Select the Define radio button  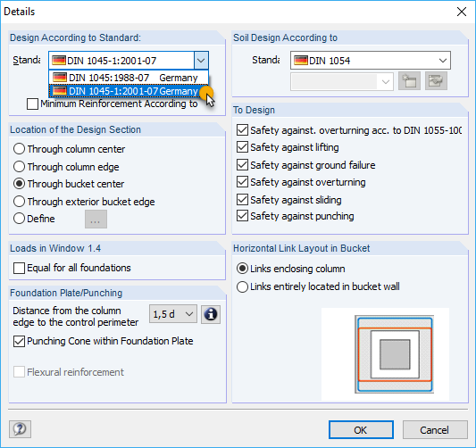click(19, 219)
